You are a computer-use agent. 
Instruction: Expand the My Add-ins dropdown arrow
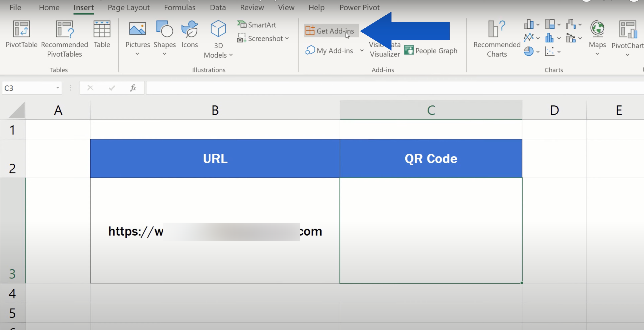pos(362,51)
